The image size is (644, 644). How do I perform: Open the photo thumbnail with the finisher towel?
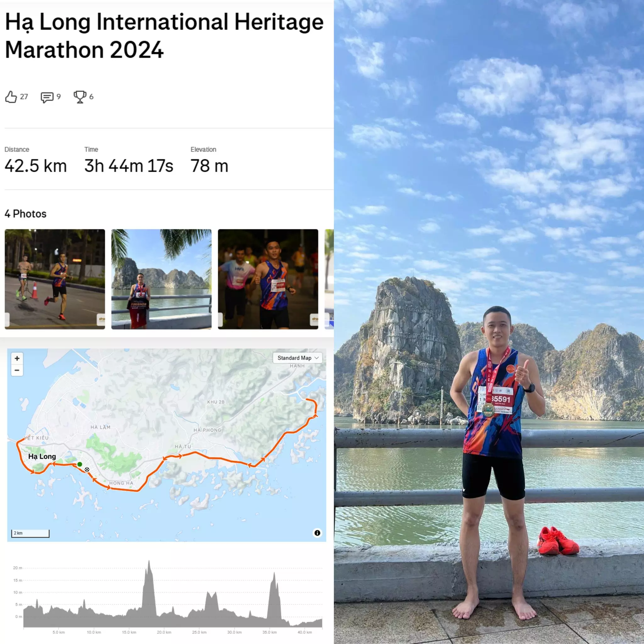point(161,279)
